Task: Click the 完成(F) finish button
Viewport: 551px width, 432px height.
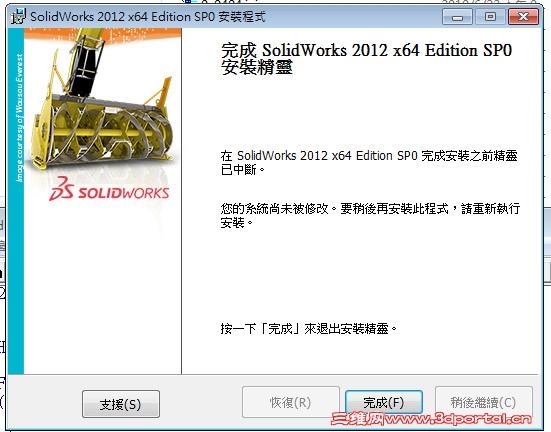Action: coord(384,402)
